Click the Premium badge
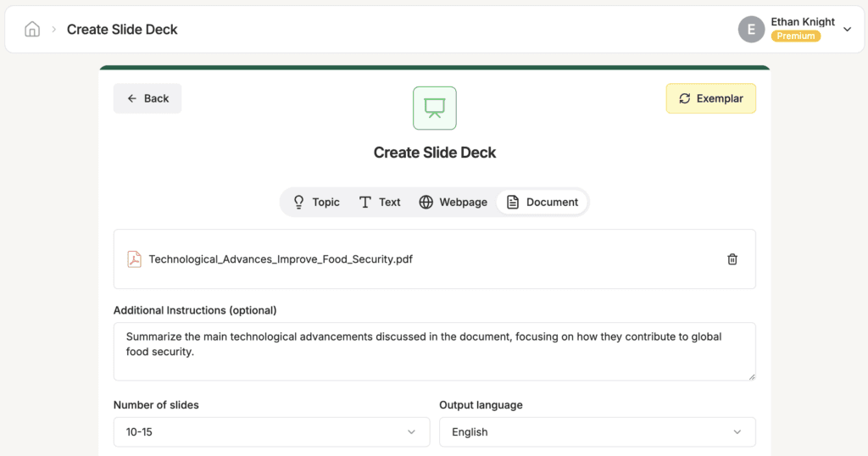The width and height of the screenshot is (868, 456). [795, 36]
